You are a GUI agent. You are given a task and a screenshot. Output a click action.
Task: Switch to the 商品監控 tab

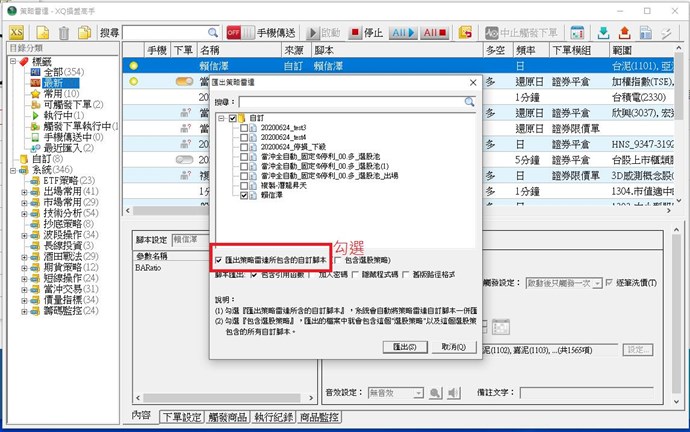click(319, 417)
